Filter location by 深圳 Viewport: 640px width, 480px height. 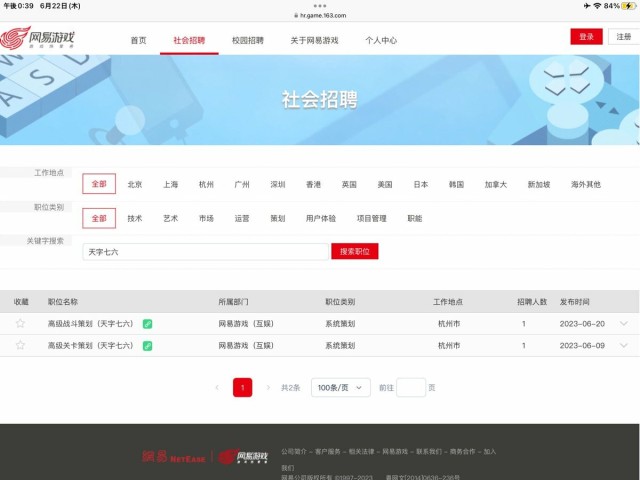pos(278,184)
